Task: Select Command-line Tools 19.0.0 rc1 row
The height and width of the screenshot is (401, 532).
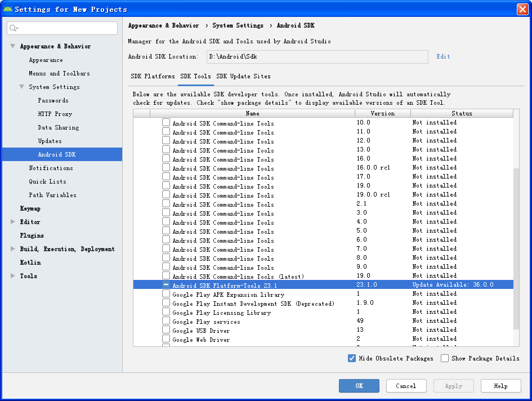Action: 323,194
